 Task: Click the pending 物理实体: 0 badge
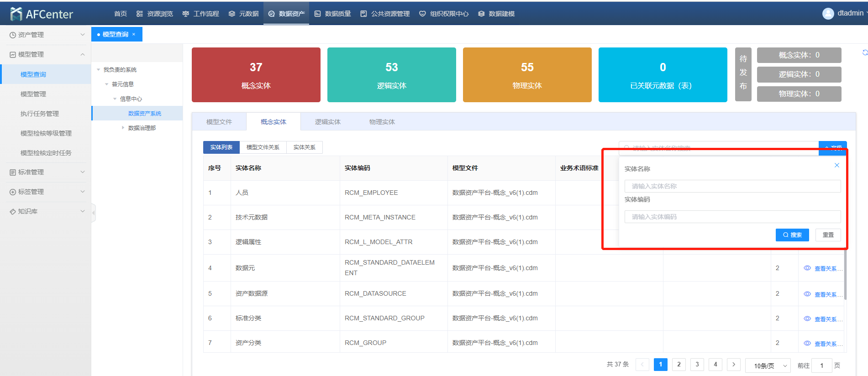[799, 94]
